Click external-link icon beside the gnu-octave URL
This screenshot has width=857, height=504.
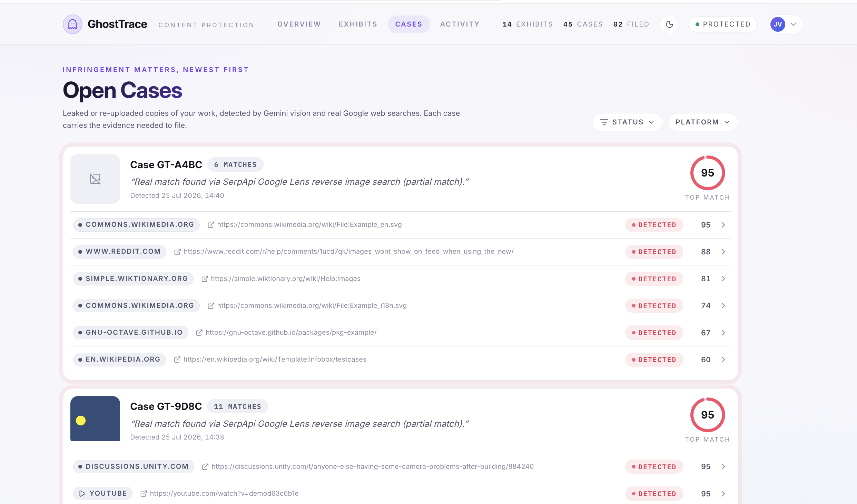[x=199, y=333]
